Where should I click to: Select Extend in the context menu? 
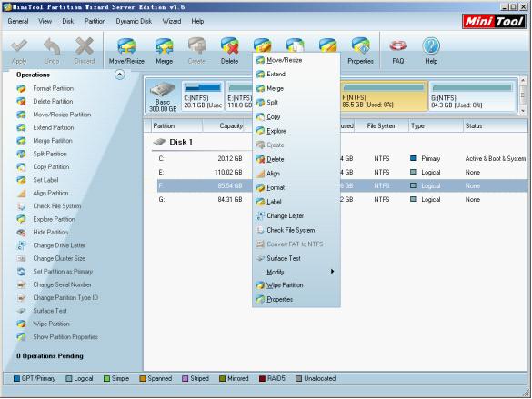[x=296, y=75]
